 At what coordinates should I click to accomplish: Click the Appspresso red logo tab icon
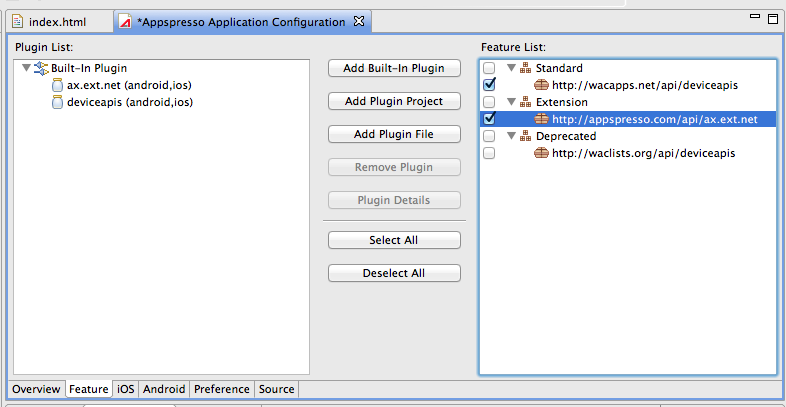[x=125, y=22]
